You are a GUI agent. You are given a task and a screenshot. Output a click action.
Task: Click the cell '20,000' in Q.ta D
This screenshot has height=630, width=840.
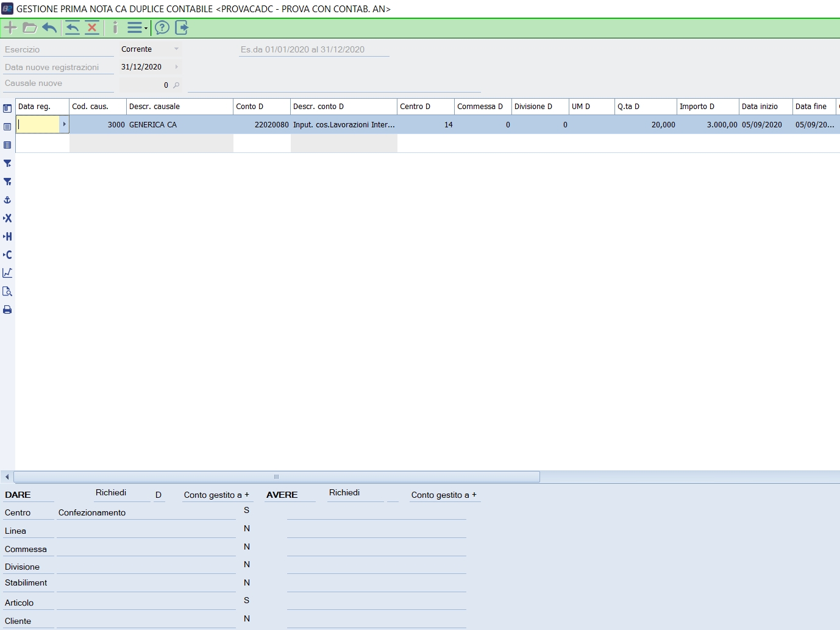(646, 124)
